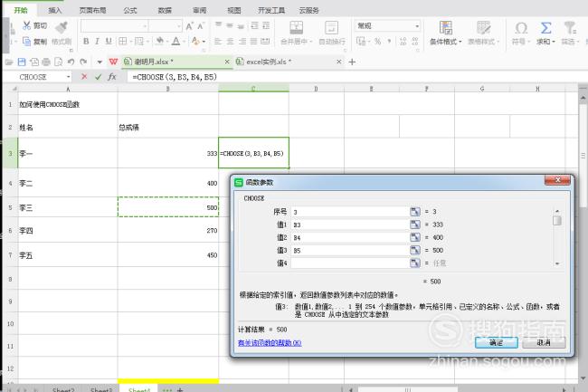Viewport: 588px width, 392px height.
Task: Switch to the 公式 ribbon tab
Action: point(130,11)
